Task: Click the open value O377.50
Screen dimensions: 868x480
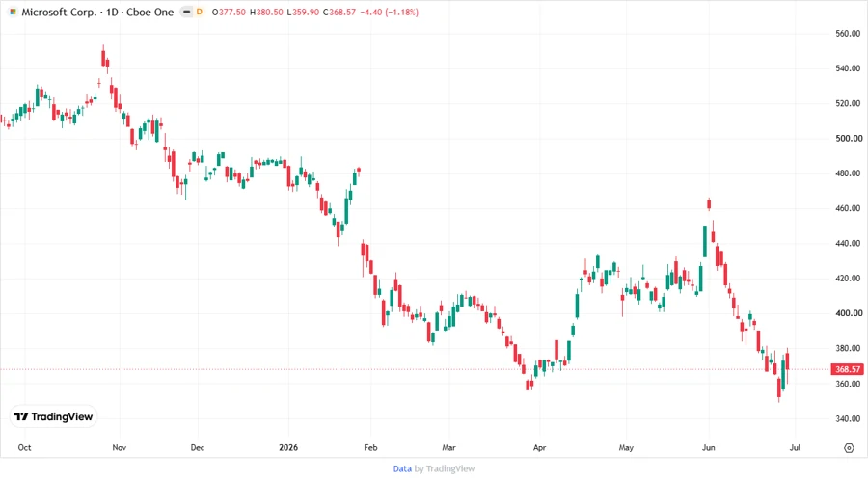Action: (x=229, y=12)
